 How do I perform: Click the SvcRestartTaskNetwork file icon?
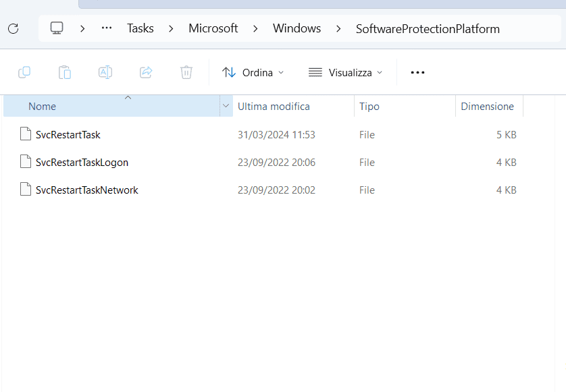26,190
